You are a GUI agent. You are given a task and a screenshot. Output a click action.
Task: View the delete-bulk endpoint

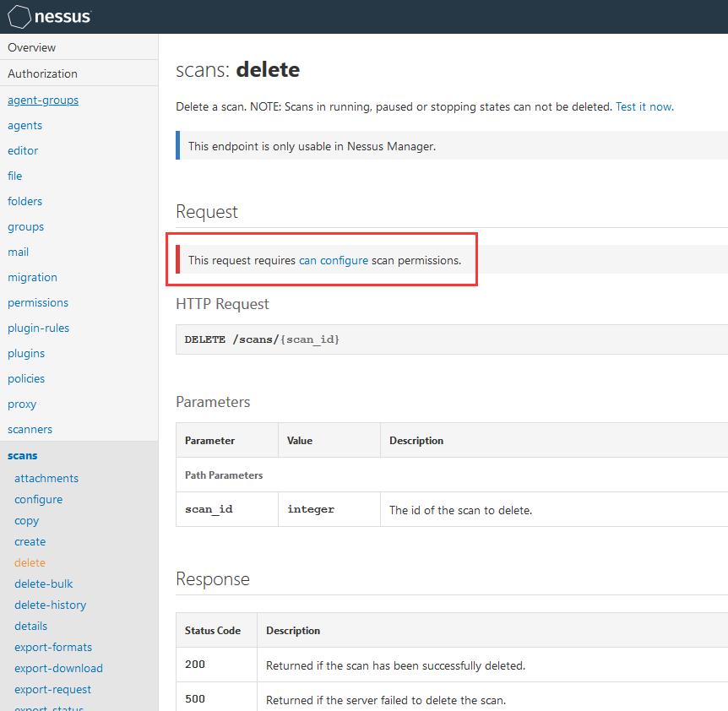click(x=43, y=583)
